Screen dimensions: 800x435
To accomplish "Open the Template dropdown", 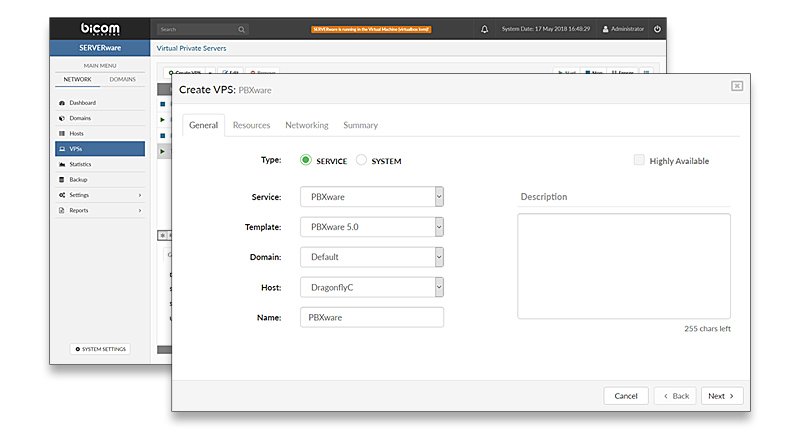I will click(371, 227).
